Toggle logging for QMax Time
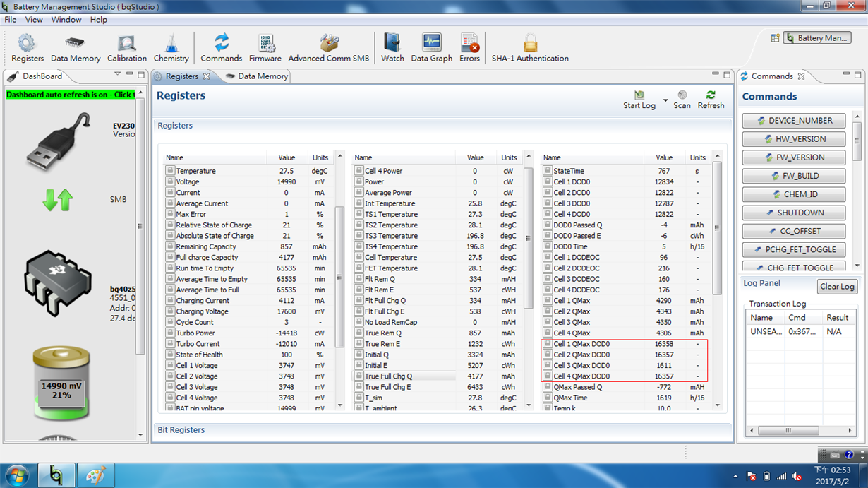The height and width of the screenshot is (488, 868). 548,398
